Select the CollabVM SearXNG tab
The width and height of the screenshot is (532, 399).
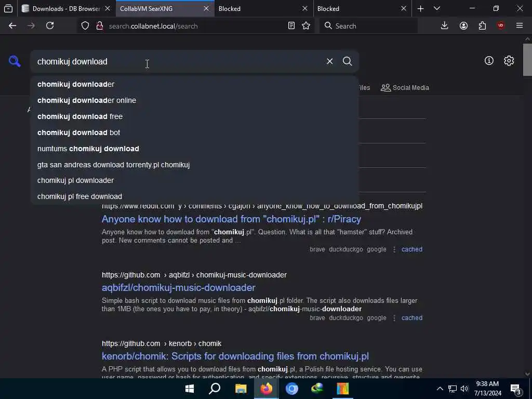tap(165, 8)
